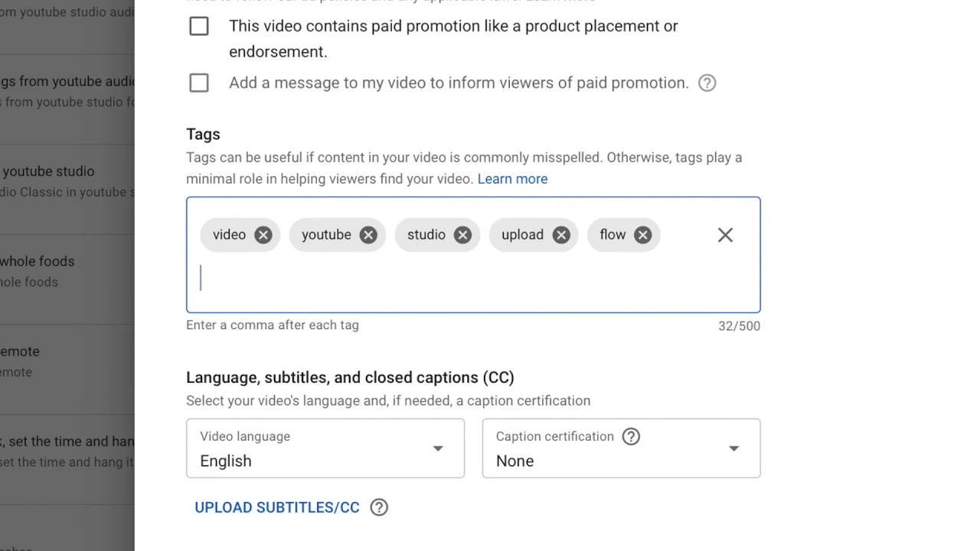Open the Learn more link about tags
This screenshot has width=980, height=551.
click(x=512, y=178)
